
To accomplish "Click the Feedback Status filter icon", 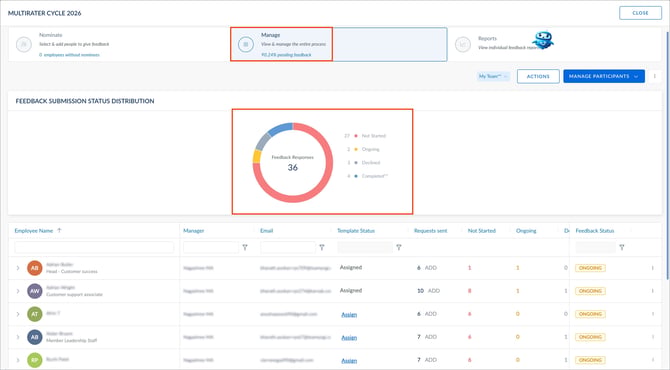I will (x=622, y=247).
